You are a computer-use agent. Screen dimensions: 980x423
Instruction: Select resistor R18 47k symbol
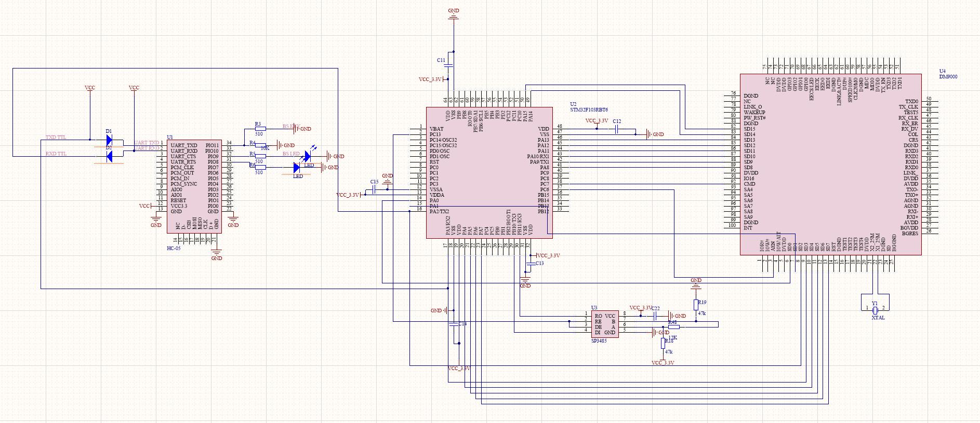click(x=663, y=343)
